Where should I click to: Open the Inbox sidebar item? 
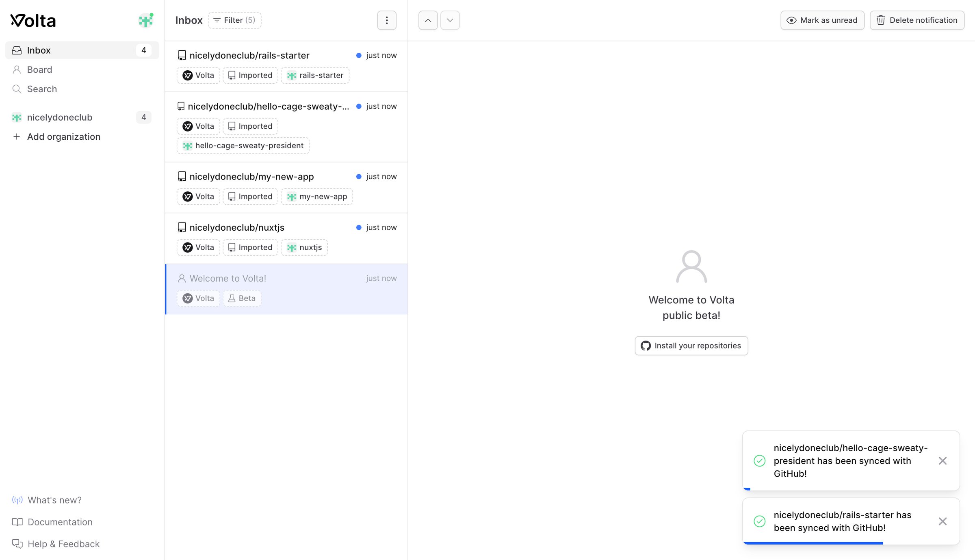click(82, 50)
